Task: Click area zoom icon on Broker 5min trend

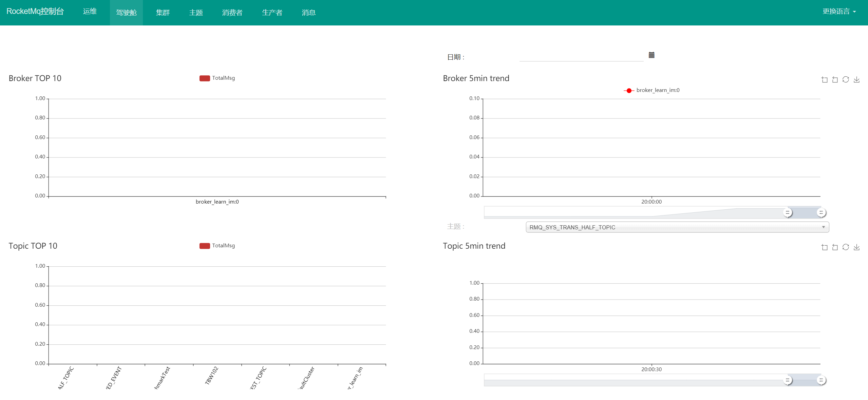Action: (824, 80)
